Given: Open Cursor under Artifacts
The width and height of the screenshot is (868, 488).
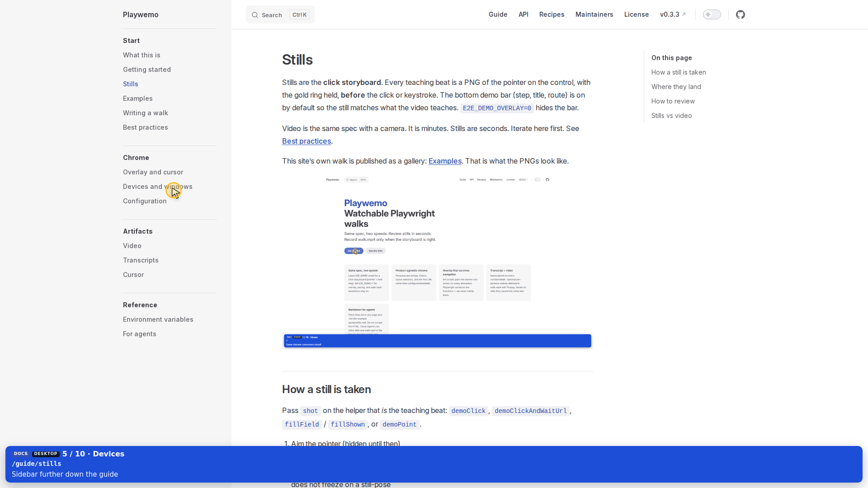Looking at the screenshot, I should coord(133,275).
